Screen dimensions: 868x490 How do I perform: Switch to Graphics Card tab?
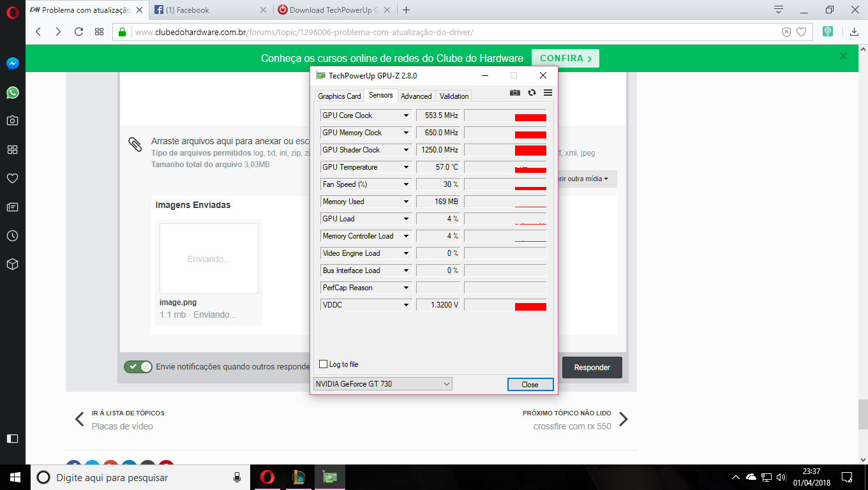pos(340,96)
